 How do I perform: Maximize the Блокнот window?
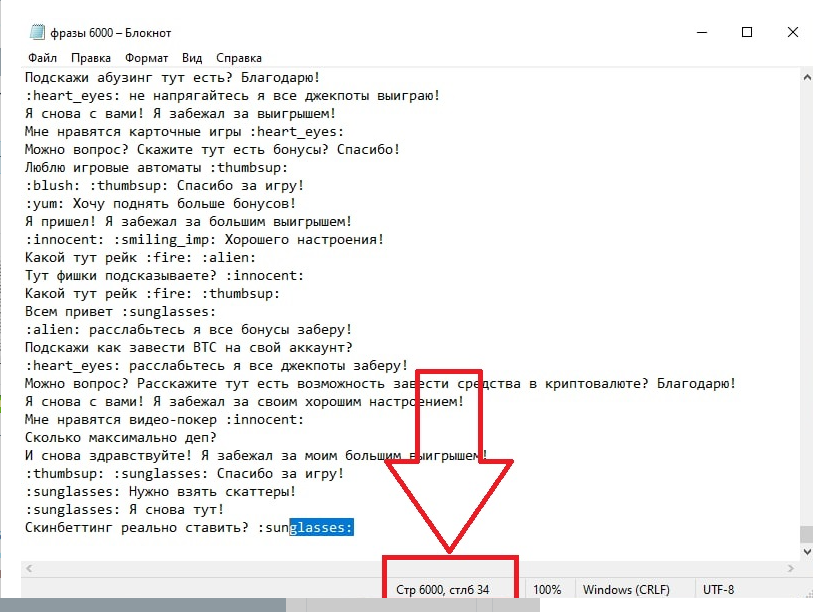pyautogui.click(x=747, y=32)
